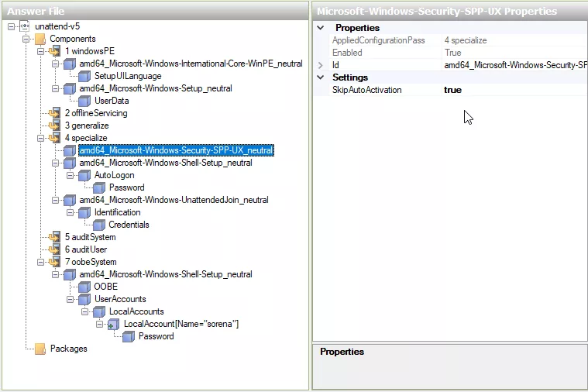Image resolution: width=588 pixels, height=392 pixels.
Task: Select the Packages tree item
Action: 69,349
